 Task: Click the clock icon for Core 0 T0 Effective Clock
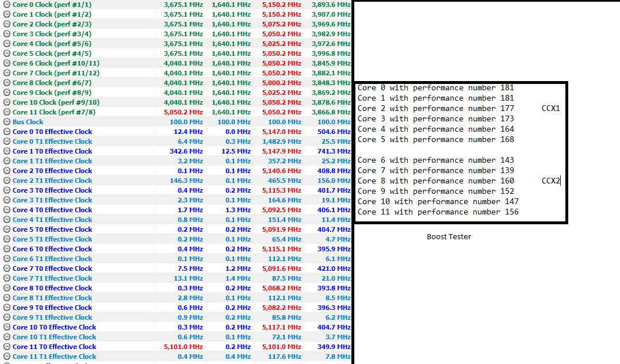pos(6,131)
